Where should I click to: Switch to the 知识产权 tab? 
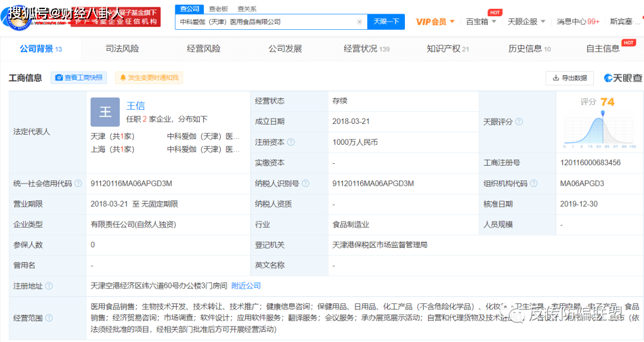coord(447,49)
